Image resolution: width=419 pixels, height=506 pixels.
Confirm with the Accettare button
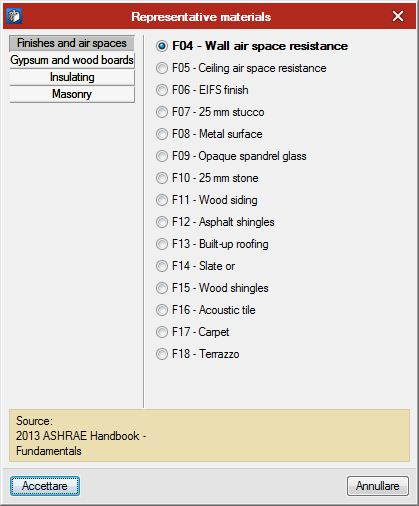pos(45,486)
